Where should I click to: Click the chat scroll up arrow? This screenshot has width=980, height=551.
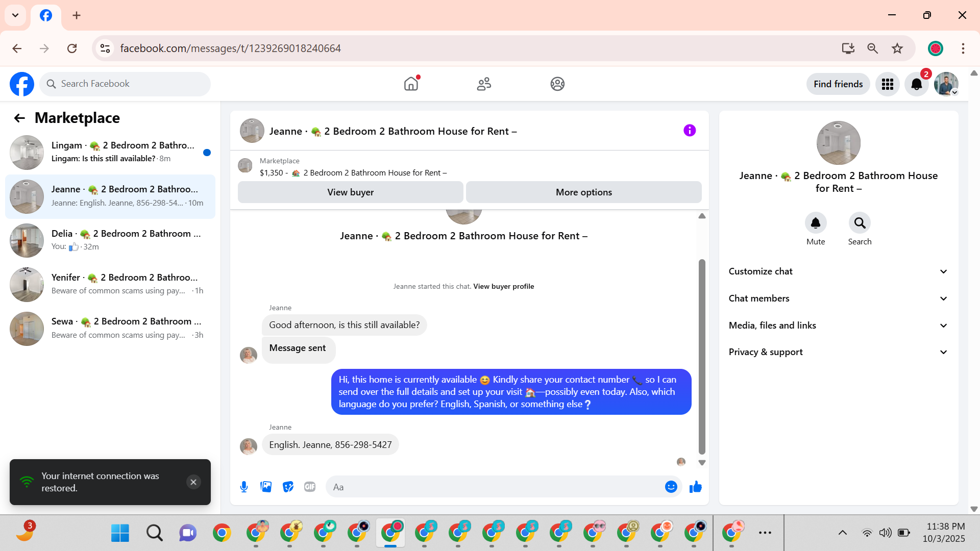(702, 216)
